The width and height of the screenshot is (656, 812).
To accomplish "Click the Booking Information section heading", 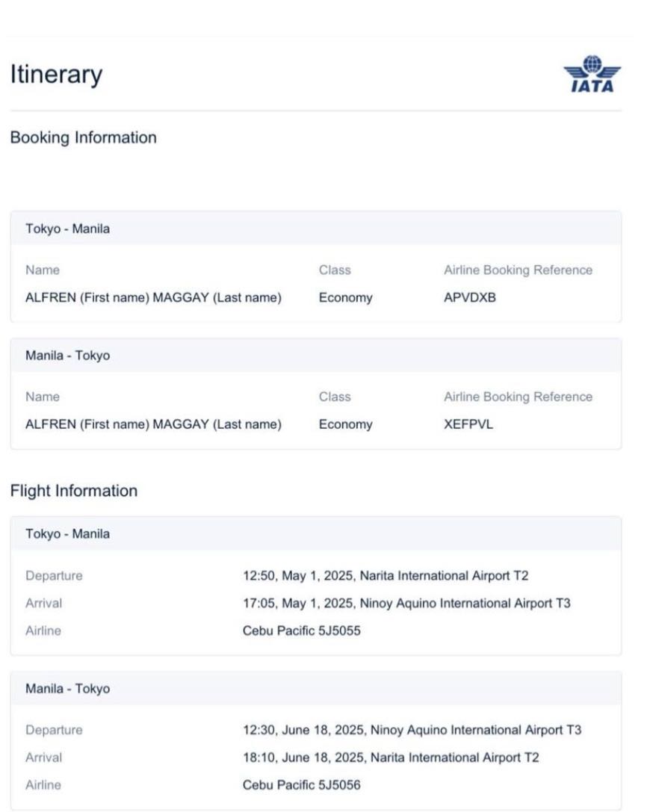I will [x=83, y=138].
